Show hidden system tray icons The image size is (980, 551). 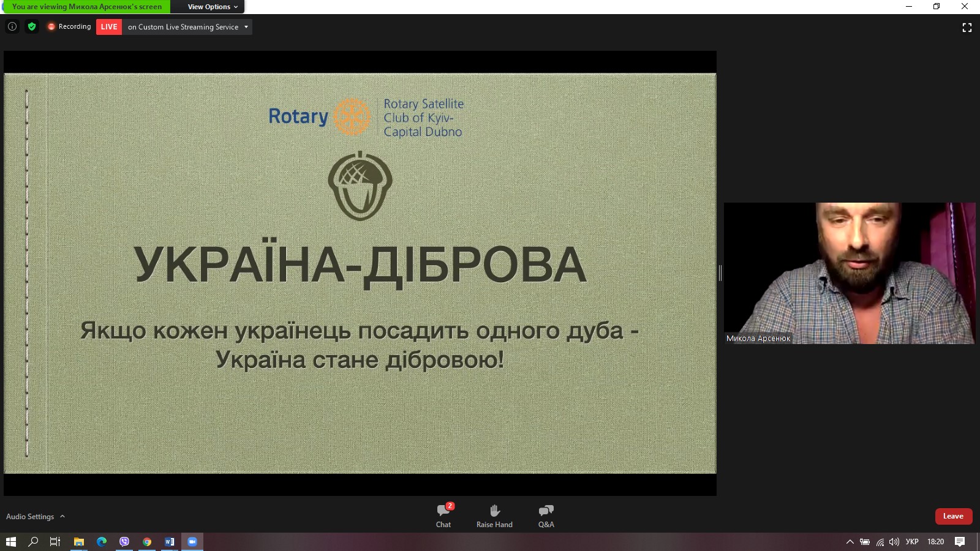[850, 542]
